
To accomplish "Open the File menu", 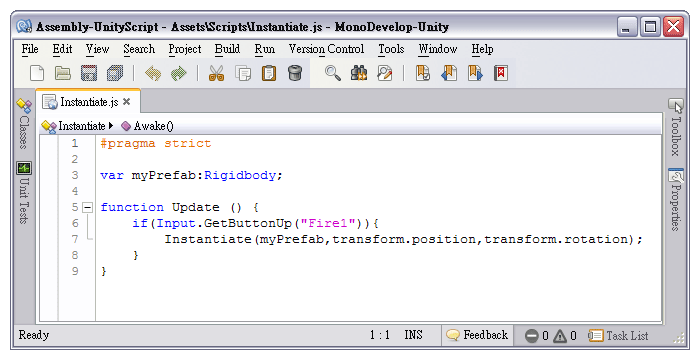I will (30, 49).
